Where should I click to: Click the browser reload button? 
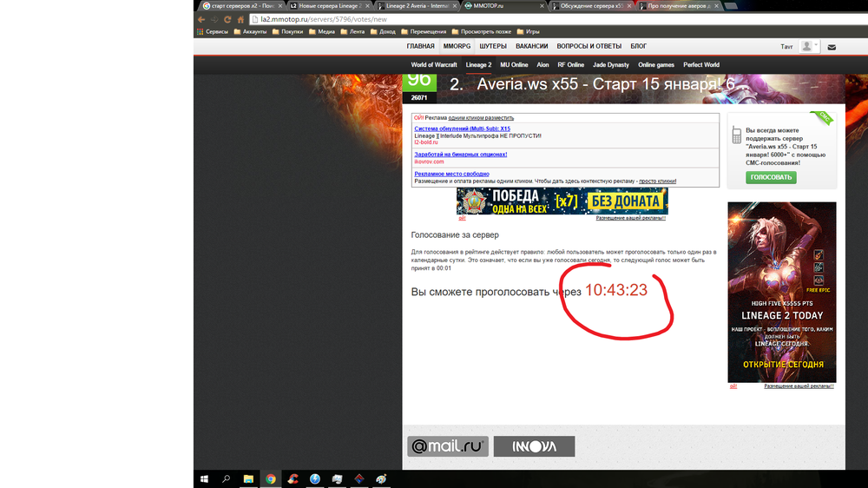(x=227, y=19)
